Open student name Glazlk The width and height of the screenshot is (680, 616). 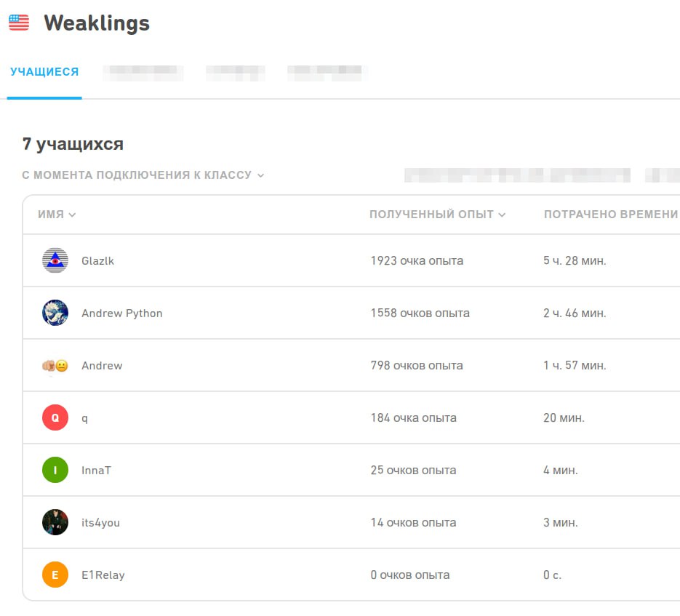coord(97,260)
